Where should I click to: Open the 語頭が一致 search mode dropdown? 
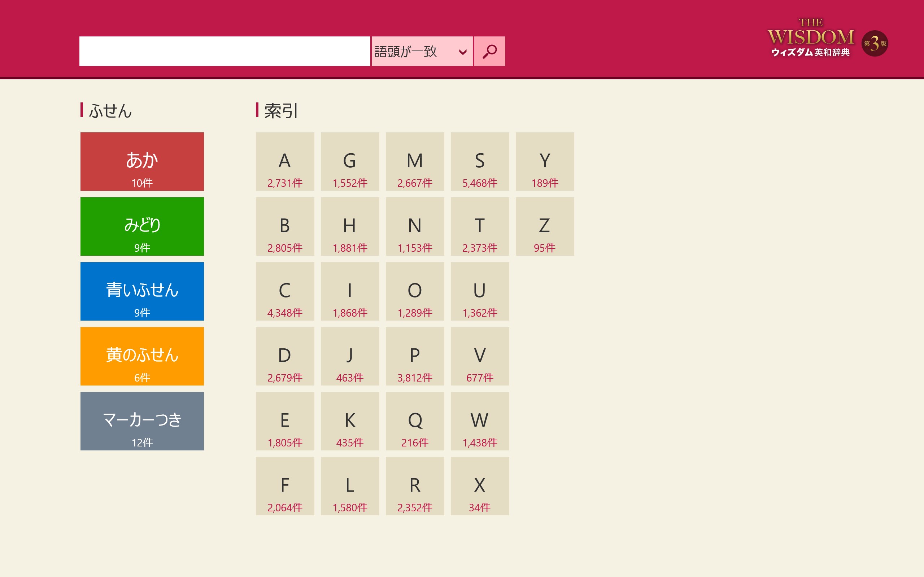pos(422,51)
